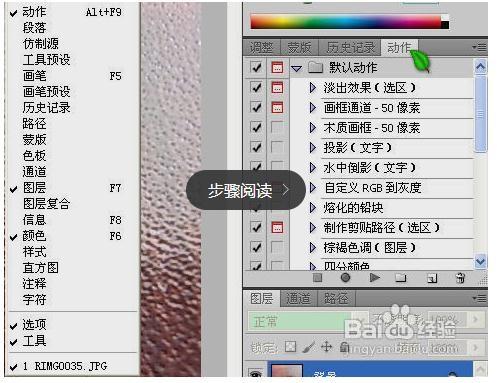Click the Actions panel scroll down arrow

(x=480, y=261)
